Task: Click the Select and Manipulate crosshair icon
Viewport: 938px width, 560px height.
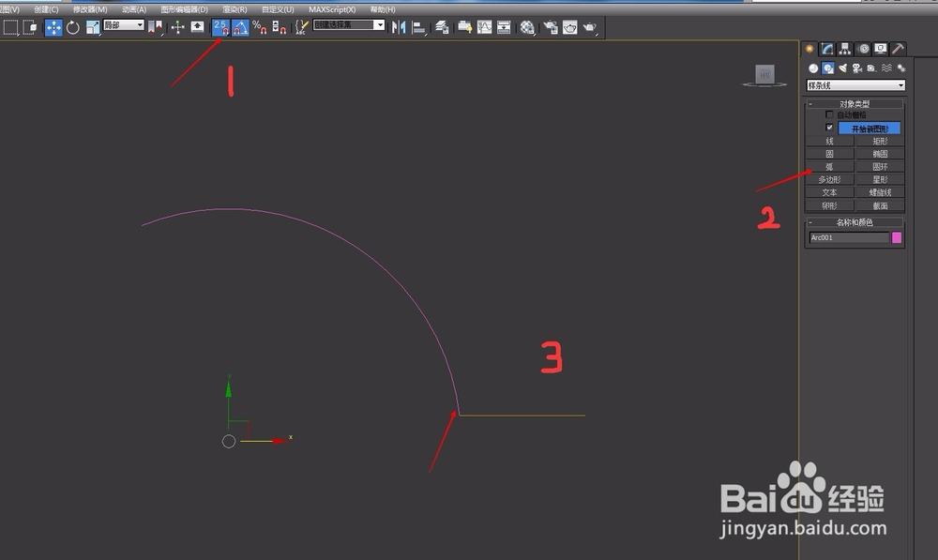Action: pos(177,27)
